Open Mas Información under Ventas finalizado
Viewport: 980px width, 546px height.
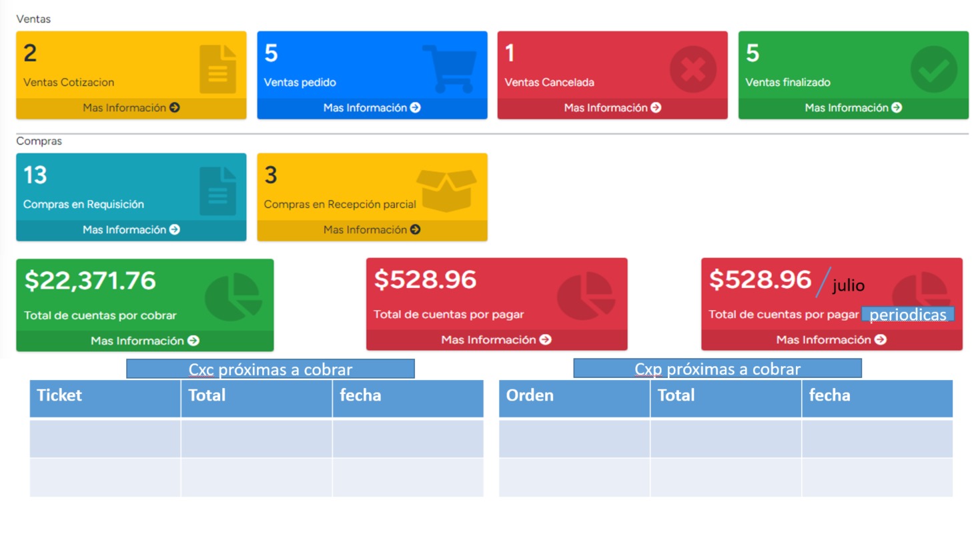853,108
